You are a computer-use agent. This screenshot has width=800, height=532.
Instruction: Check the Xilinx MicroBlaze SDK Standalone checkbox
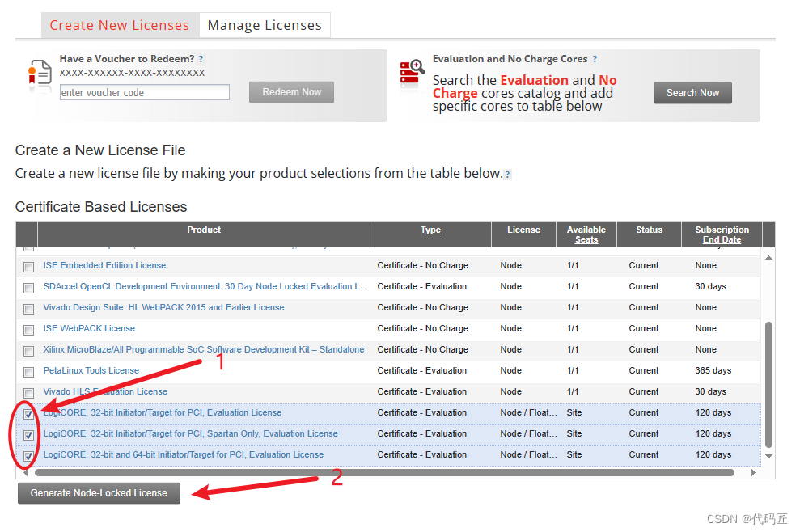point(28,351)
